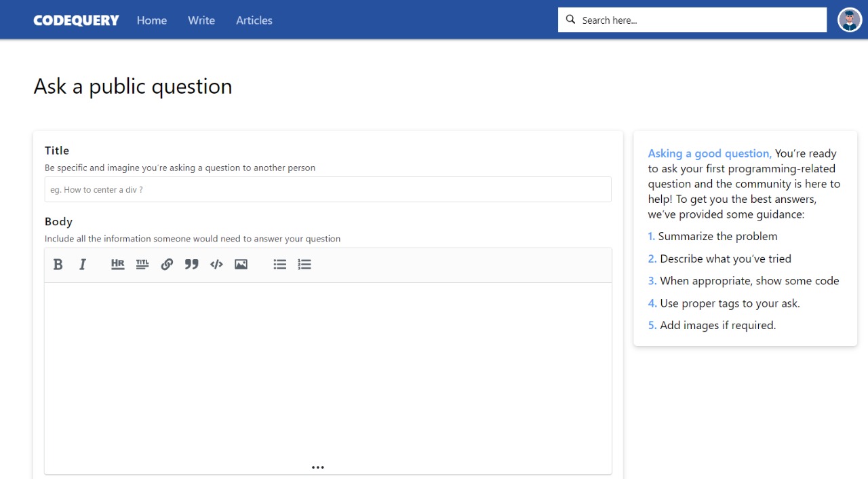Switch to the Articles section
The height and width of the screenshot is (479, 868).
coord(254,20)
